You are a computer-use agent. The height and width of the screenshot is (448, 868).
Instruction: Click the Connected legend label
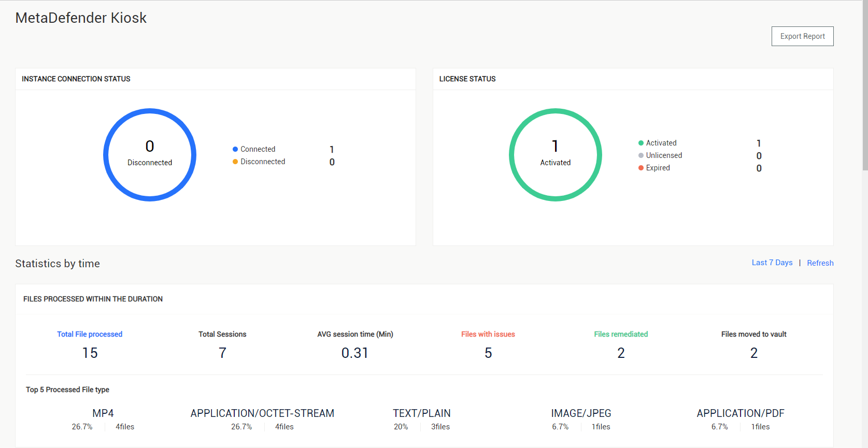coord(258,149)
